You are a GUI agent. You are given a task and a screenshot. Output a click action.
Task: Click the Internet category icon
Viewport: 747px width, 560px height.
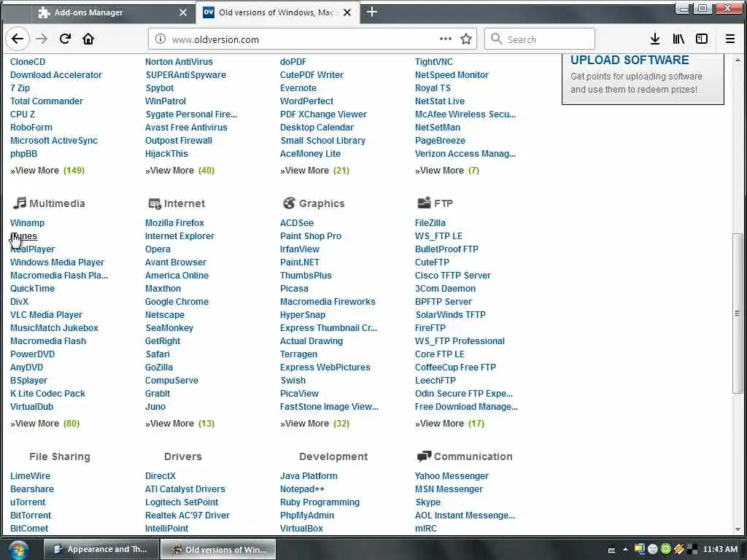(155, 204)
